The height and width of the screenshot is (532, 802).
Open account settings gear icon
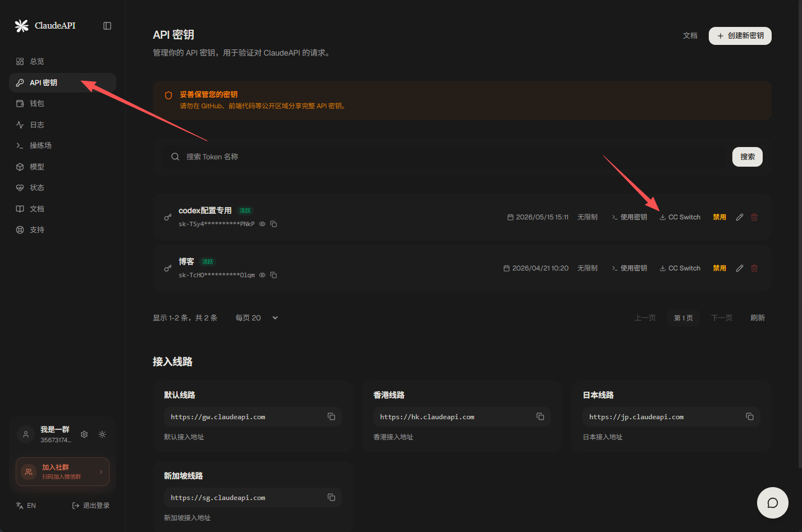point(84,434)
